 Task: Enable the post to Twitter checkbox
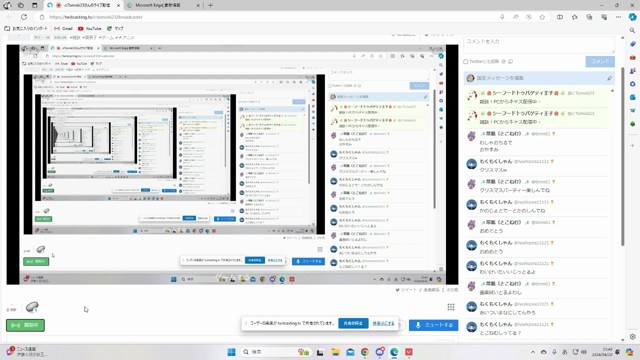[466, 62]
